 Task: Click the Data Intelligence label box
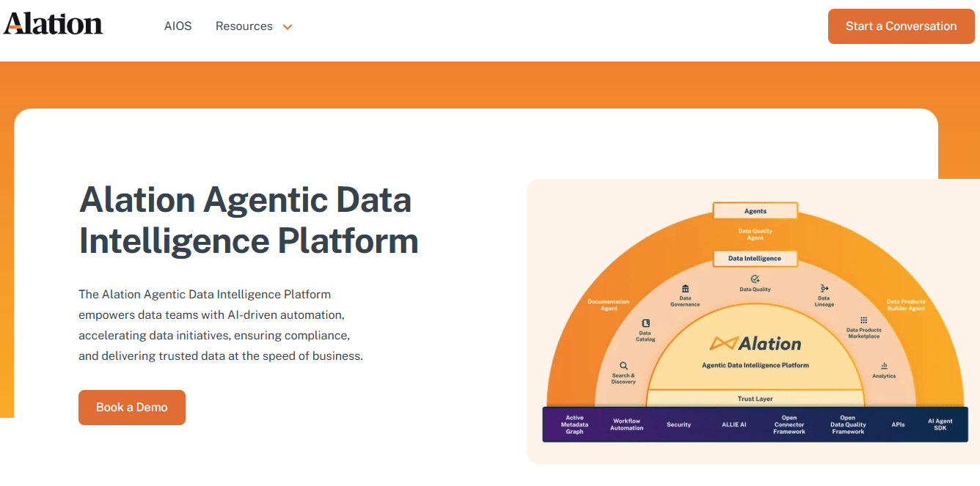tap(755, 258)
